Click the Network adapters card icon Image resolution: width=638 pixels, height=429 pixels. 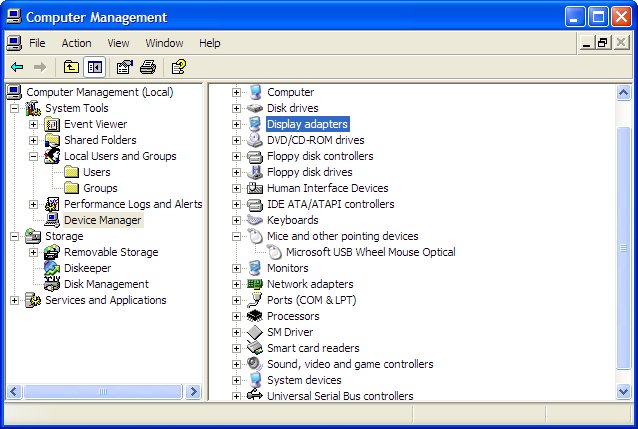pos(255,284)
